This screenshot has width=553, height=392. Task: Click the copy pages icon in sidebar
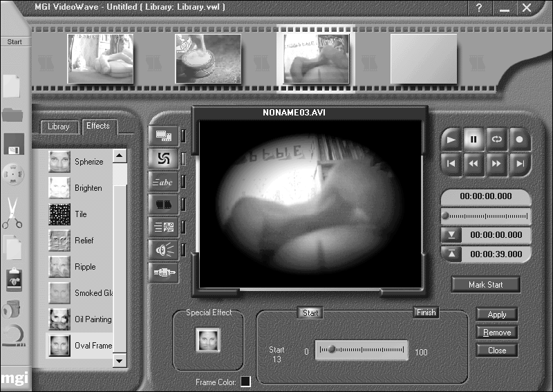[13, 248]
